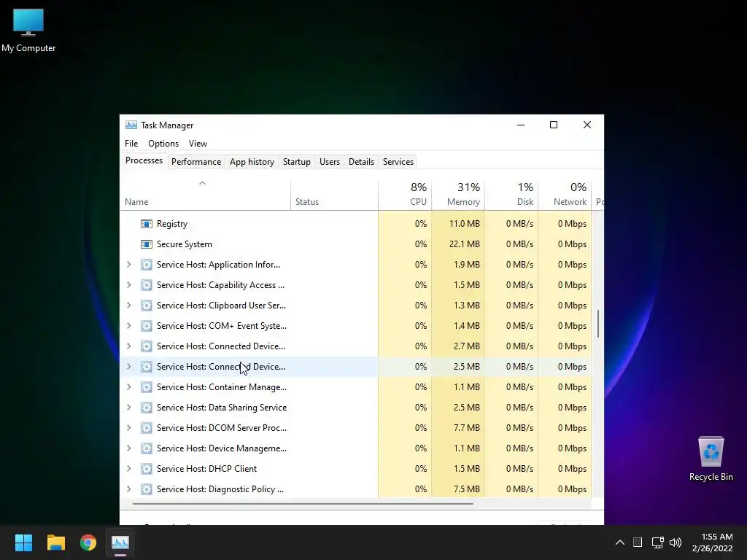
Task: Click the Data Sharing Service gear icon
Action: tap(146, 408)
